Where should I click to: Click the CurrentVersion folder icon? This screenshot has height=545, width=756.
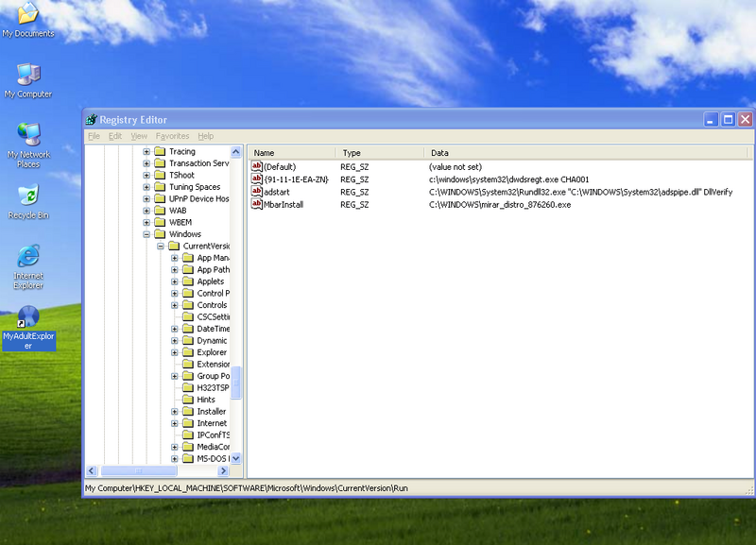pyautogui.click(x=174, y=246)
